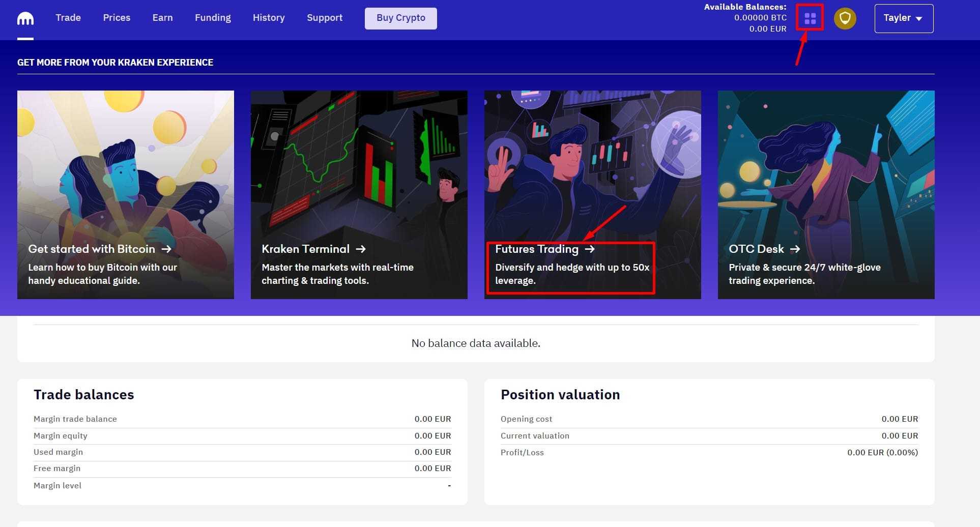Image resolution: width=980 pixels, height=527 pixels.
Task: Open the Support menu
Action: [325, 18]
